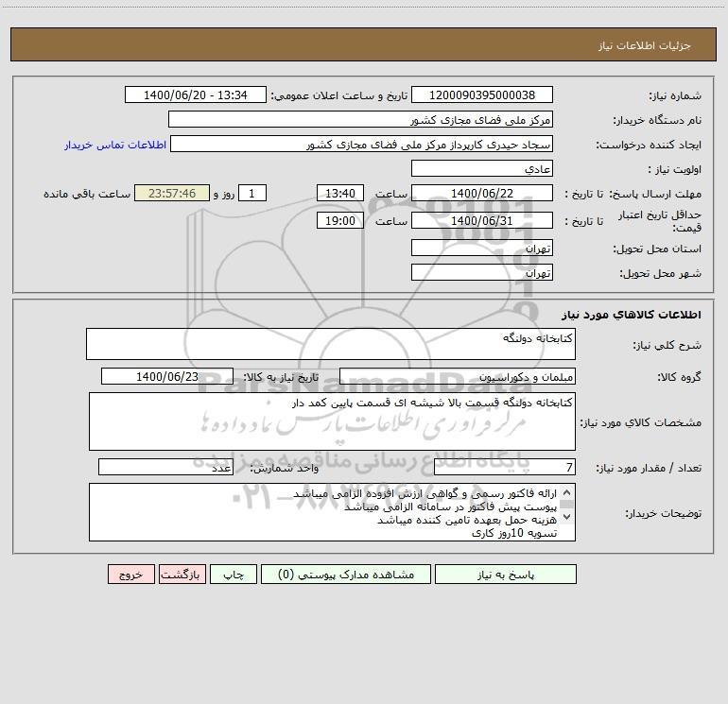
Task: Click the label نام دستگاه خریدار
Action: 657,120
